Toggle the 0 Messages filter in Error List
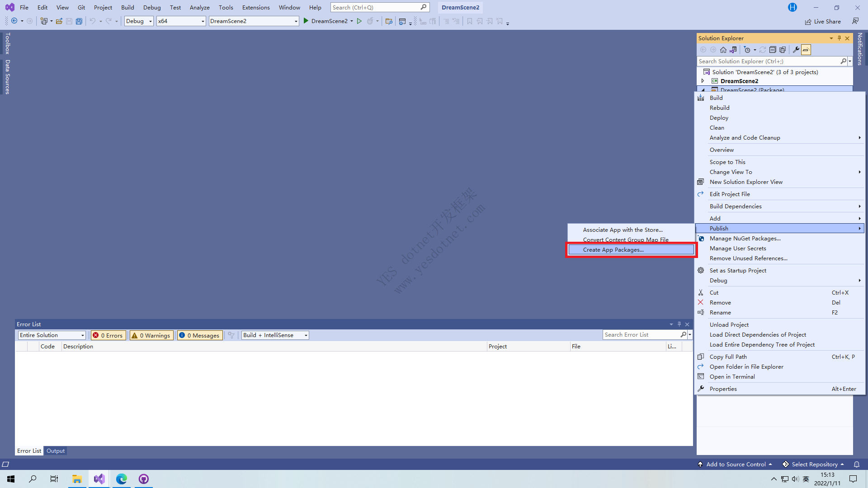The image size is (868, 488). [199, 335]
